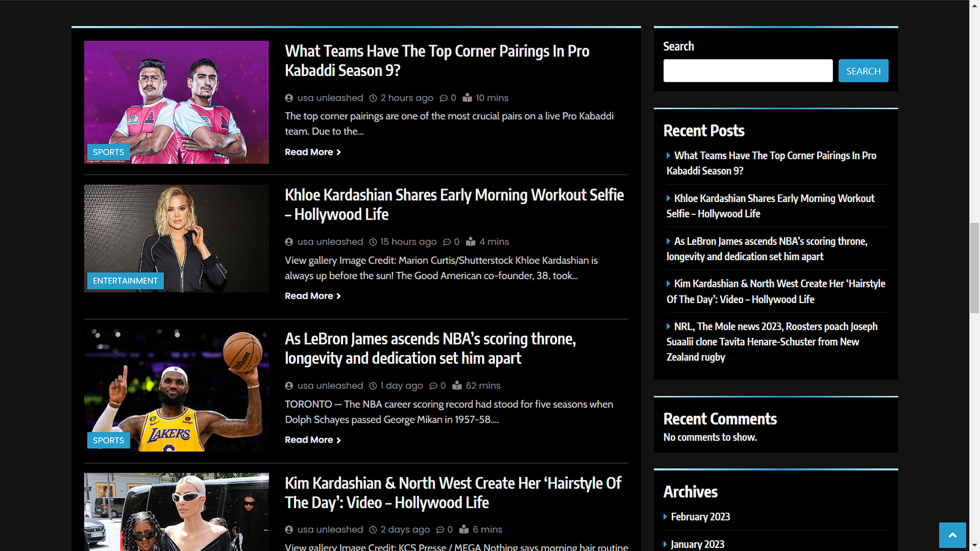Click reading-time icon beside '10 mins'

click(467, 98)
